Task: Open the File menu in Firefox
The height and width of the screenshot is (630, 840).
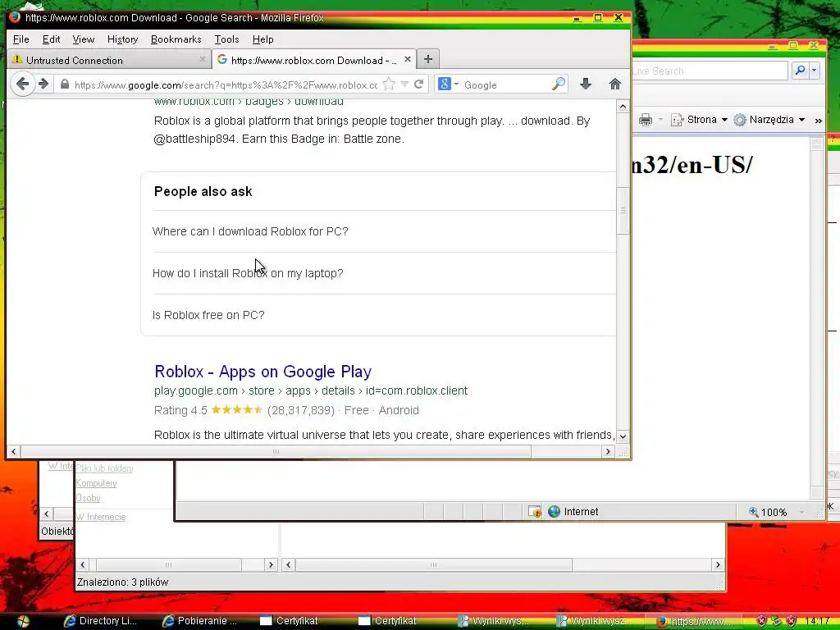Action: point(21,39)
